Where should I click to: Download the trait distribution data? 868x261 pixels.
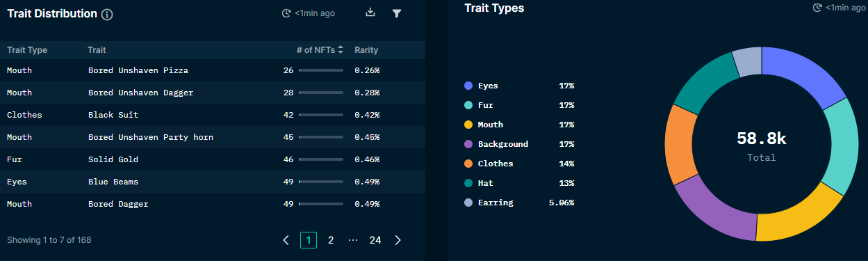(x=370, y=13)
